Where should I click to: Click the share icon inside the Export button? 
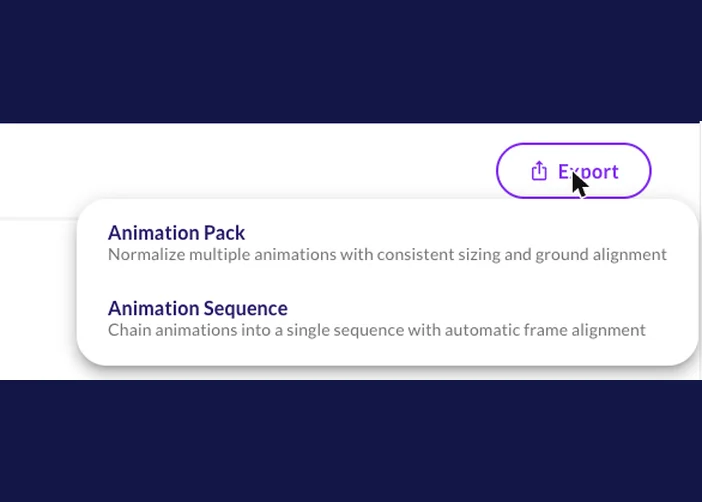click(539, 171)
